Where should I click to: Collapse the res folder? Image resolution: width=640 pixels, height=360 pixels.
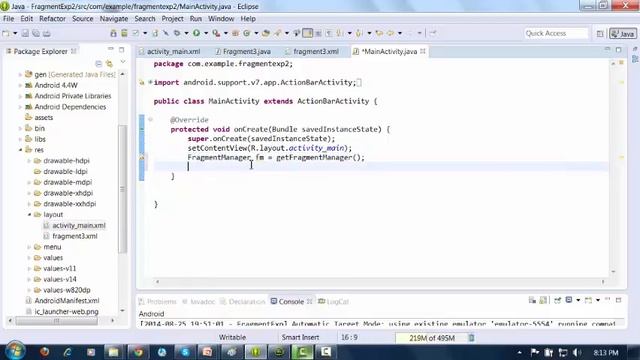(20, 150)
